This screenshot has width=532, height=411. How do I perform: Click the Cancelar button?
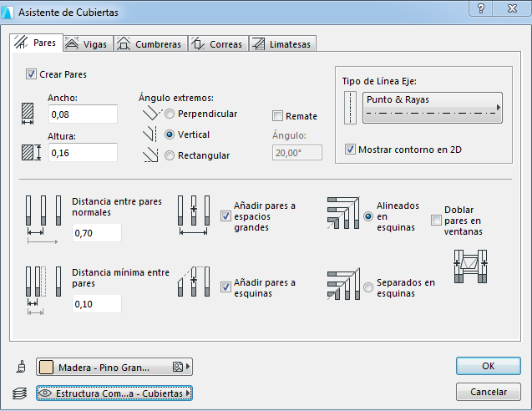pyautogui.click(x=489, y=392)
